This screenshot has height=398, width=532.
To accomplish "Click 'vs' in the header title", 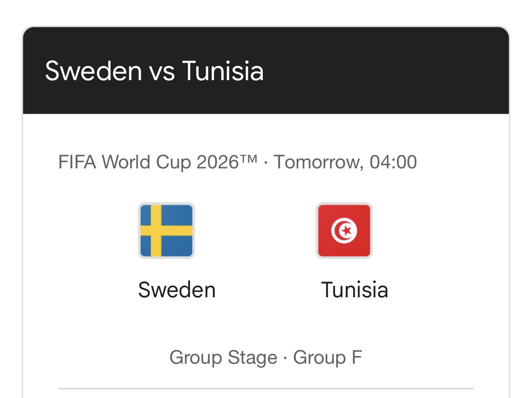I will (x=162, y=73).
